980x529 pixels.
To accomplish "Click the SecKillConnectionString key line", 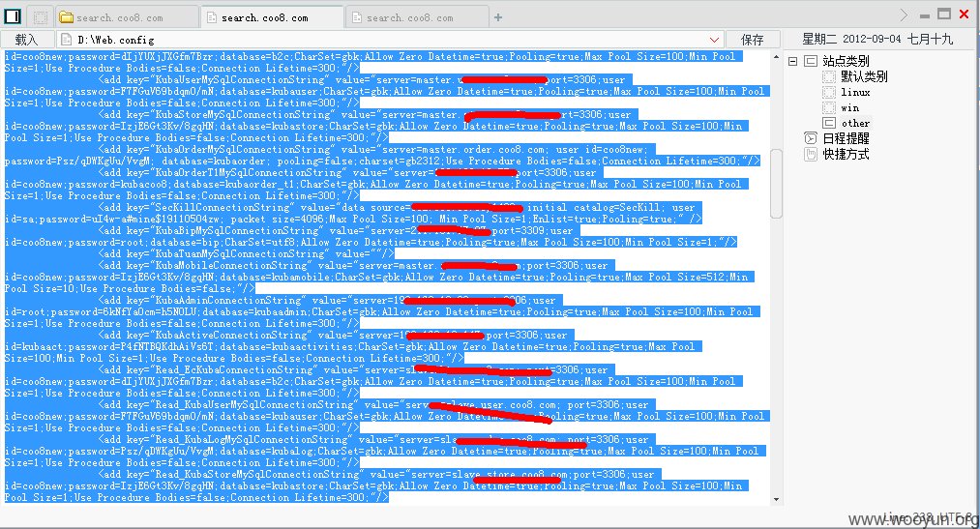I will (x=400, y=207).
